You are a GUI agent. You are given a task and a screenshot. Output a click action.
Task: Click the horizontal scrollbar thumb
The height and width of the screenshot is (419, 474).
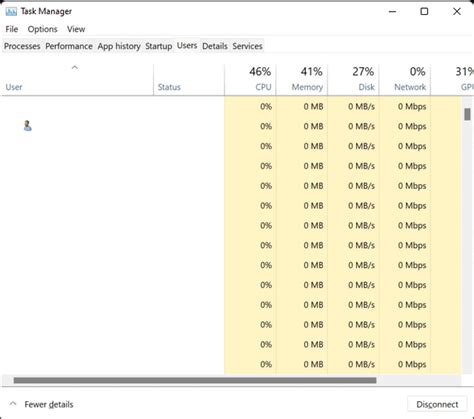click(195, 380)
